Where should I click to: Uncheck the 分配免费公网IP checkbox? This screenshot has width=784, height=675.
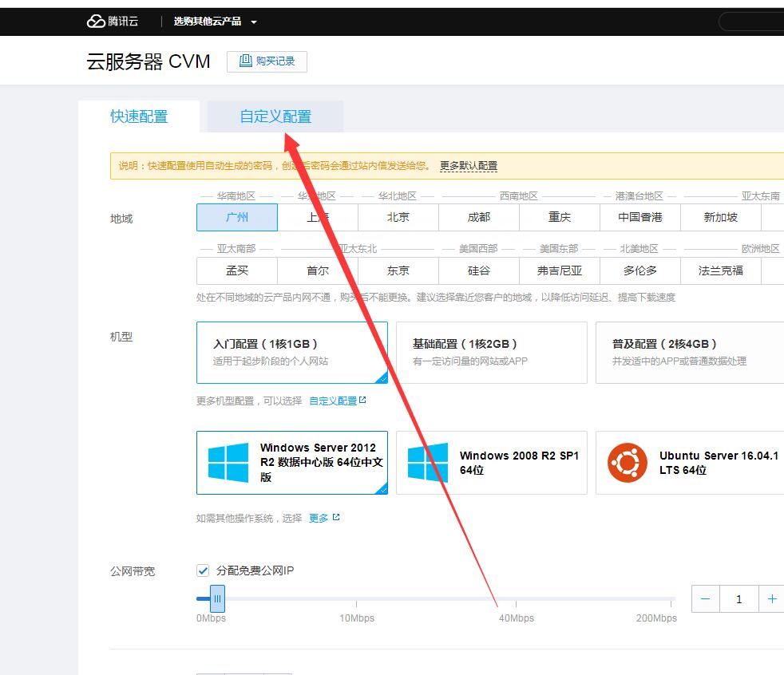click(203, 570)
